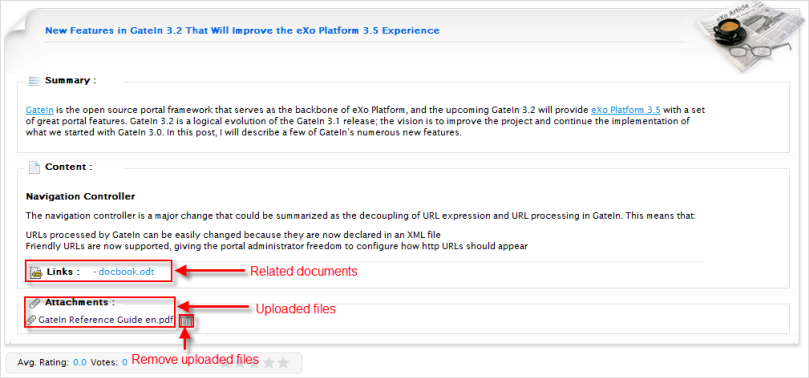The width and height of the screenshot is (809, 378).
Task: Rate the article five stars with the last star
Action: 283,363
